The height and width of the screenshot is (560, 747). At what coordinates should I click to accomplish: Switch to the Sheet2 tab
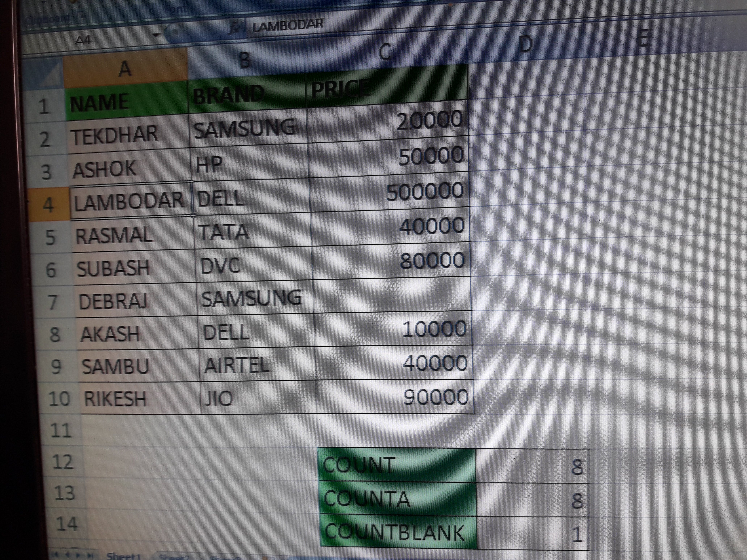(174, 557)
